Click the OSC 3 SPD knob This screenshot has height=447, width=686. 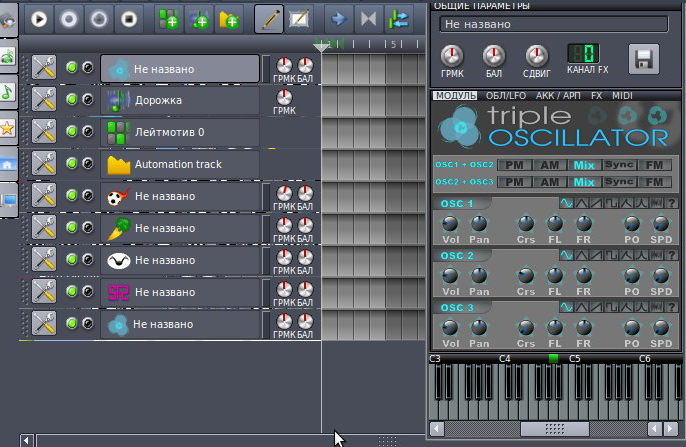(x=661, y=328)
